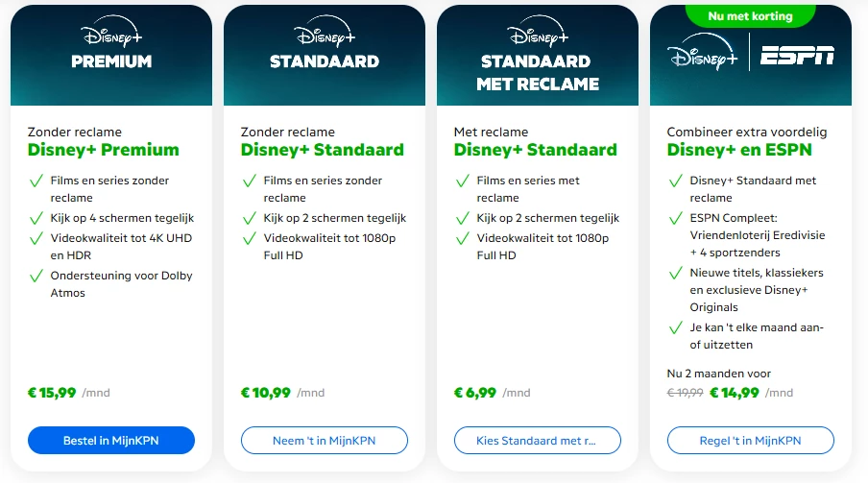This screenshot has width=868, height=483.
Task: Choose the Kies Standaard met reclame button
Action: 538,441
